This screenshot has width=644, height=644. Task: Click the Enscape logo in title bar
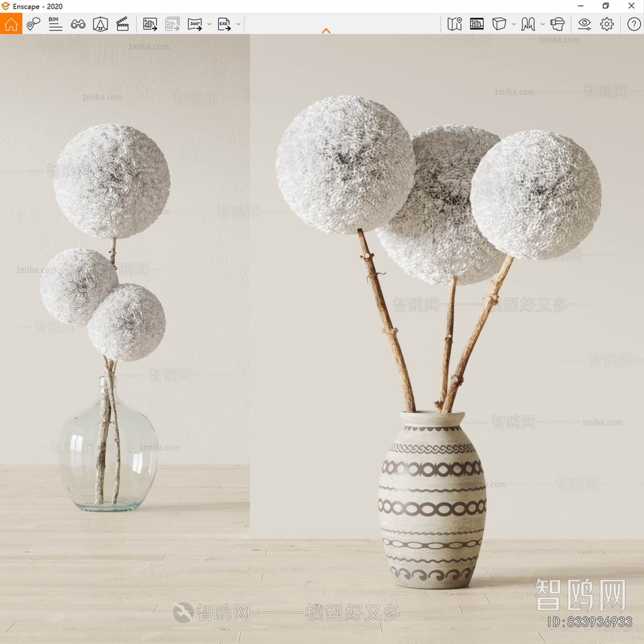pyautogui.click(x=5, y=6)
